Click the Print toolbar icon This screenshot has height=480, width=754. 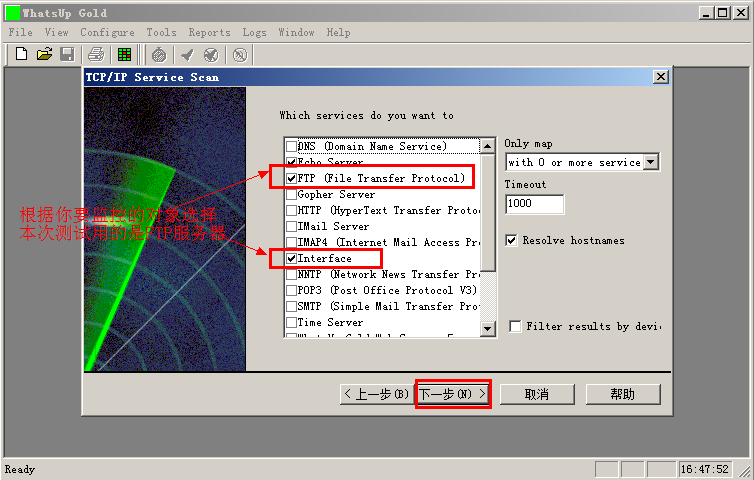pyautogui.click(x=96, y=55)
